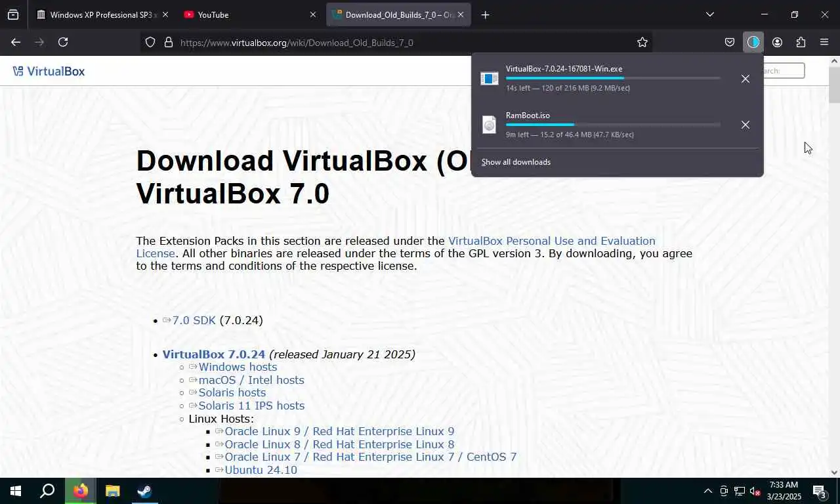Cancel the RamBoot.iso download
Image resolution: width=840 pixels, height=504 pixels.
745,125
